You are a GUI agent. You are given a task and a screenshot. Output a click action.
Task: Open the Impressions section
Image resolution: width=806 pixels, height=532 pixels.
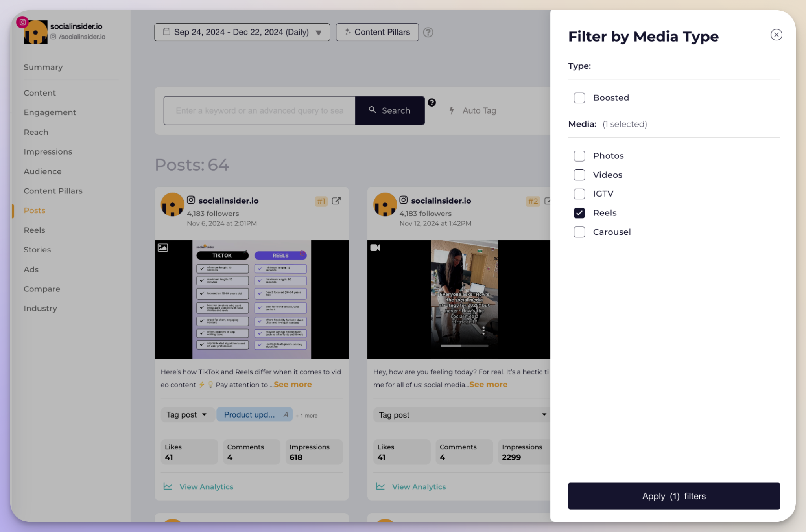pyautogui.click(x=48, y=152)
